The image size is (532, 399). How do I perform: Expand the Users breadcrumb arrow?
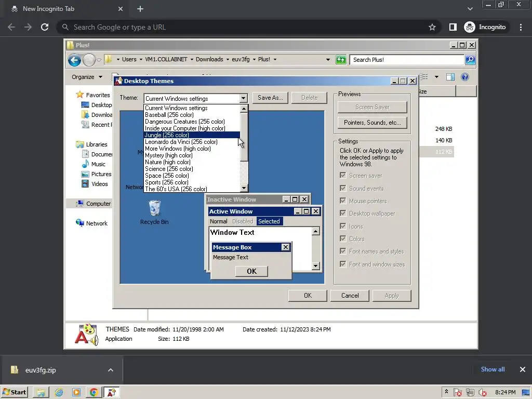(141, 59)
